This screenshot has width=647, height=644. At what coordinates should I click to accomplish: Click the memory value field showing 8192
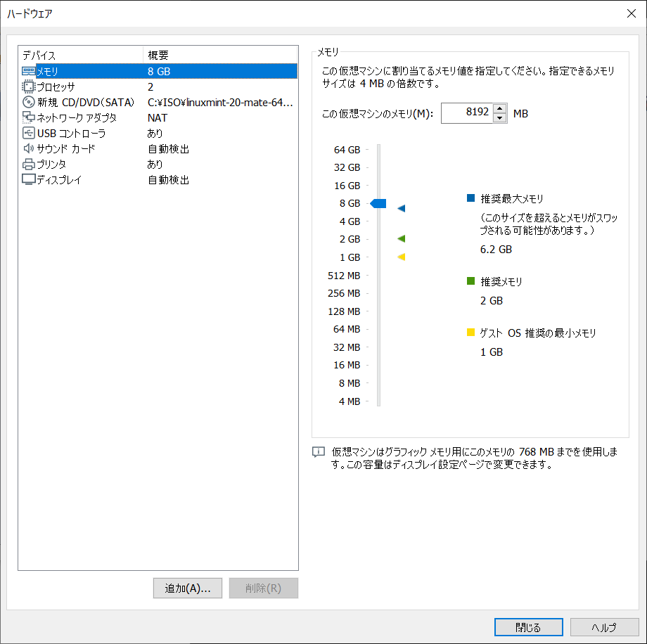coord(467,113)
